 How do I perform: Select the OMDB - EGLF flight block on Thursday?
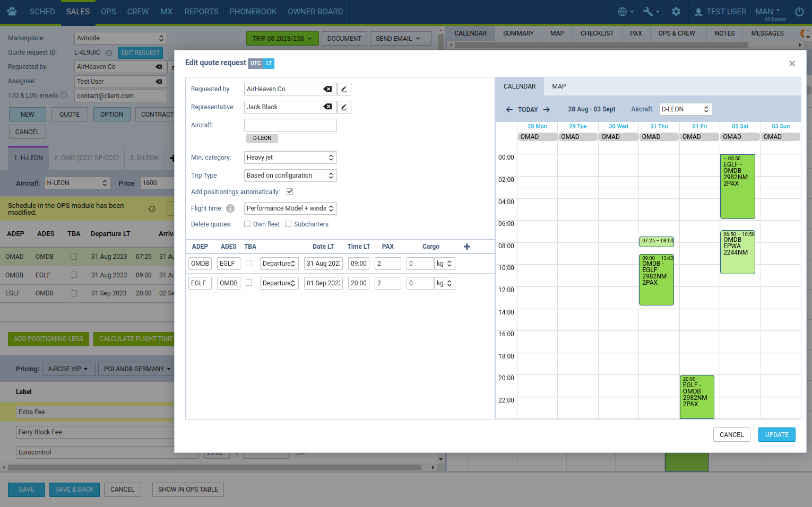point(656,280)
